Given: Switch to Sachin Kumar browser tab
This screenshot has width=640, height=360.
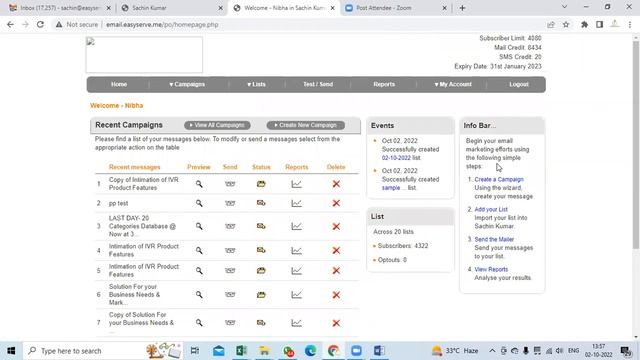Looking at the screenshot, I should (171, 8).
